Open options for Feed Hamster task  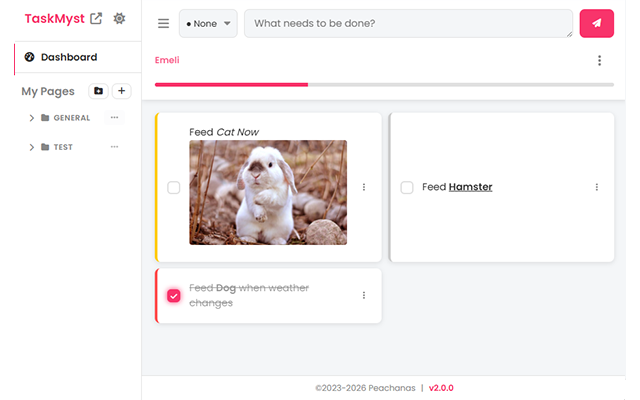pos(597,187)
